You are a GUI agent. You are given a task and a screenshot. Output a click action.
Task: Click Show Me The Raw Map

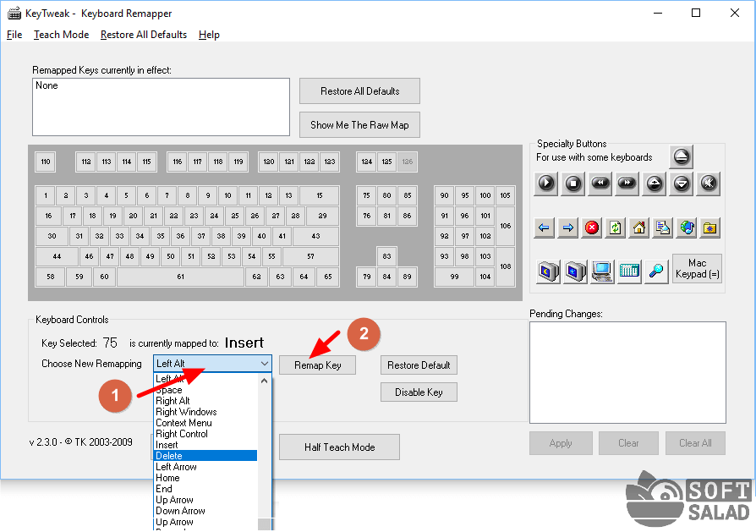[x=359, y=124]
